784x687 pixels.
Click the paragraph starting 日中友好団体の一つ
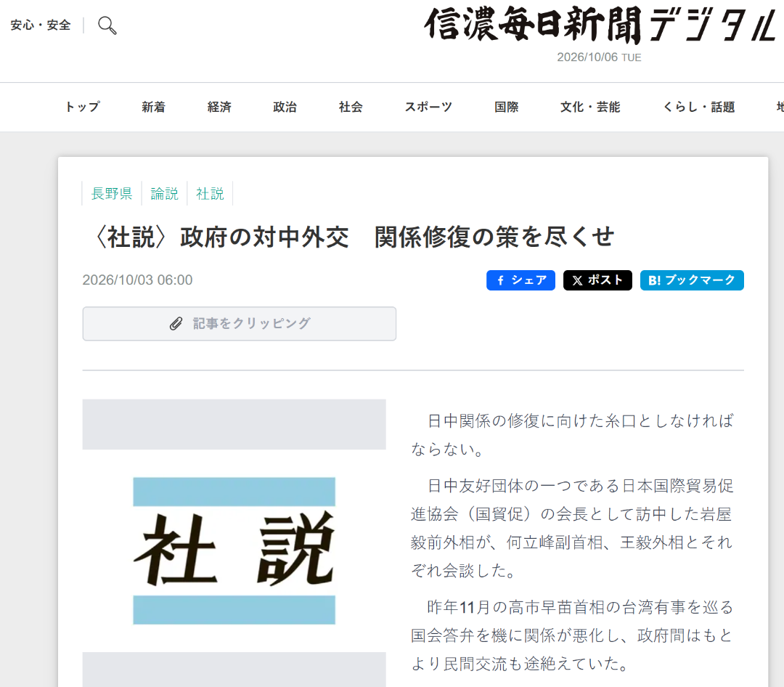[x=572, y=528]
